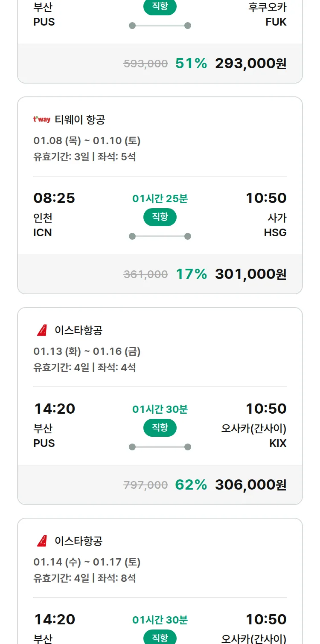Click the 62% discount label
This screenshot has height=644, width=320.
[x=191, y=484]
